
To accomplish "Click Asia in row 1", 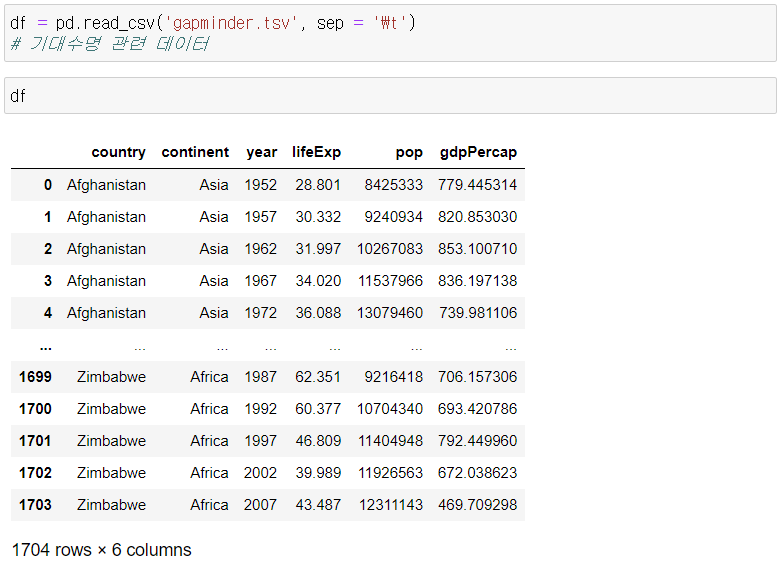I will point(214,217).
